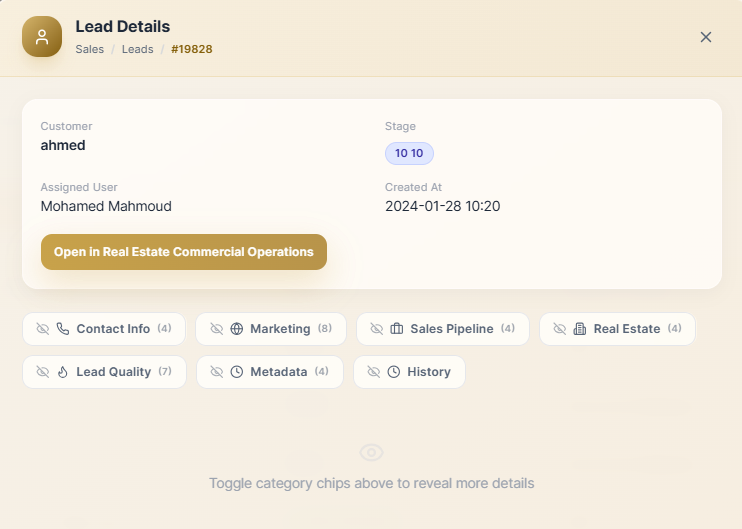Viewport: 742px width, 529px height.
Task: Click the count (4) on Metadata
Action: point(321,371)
